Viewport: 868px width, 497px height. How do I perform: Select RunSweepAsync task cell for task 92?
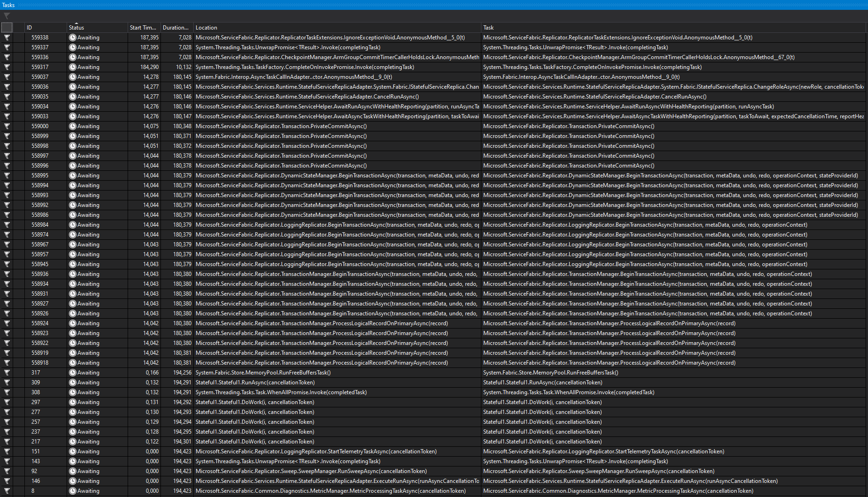[x=674, y=471]
